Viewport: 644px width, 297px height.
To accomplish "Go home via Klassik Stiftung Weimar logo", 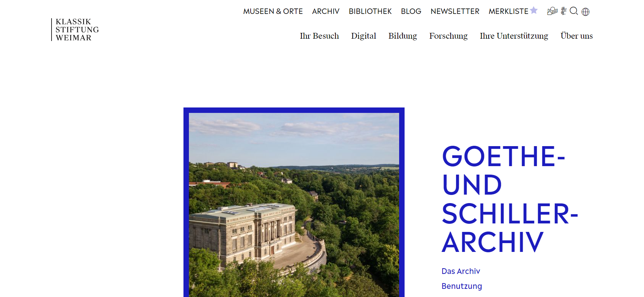I will pyautogui.click(x=75, y=30).
